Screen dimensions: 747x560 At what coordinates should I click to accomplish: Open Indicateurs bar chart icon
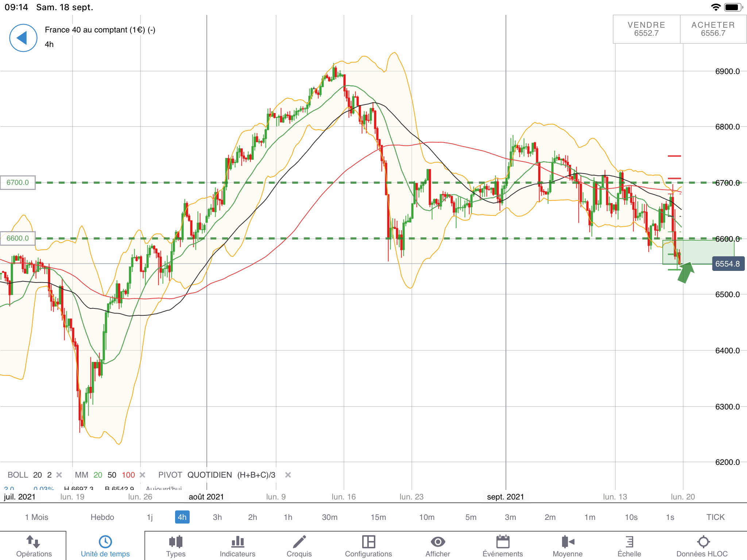[x=237, y=542]
